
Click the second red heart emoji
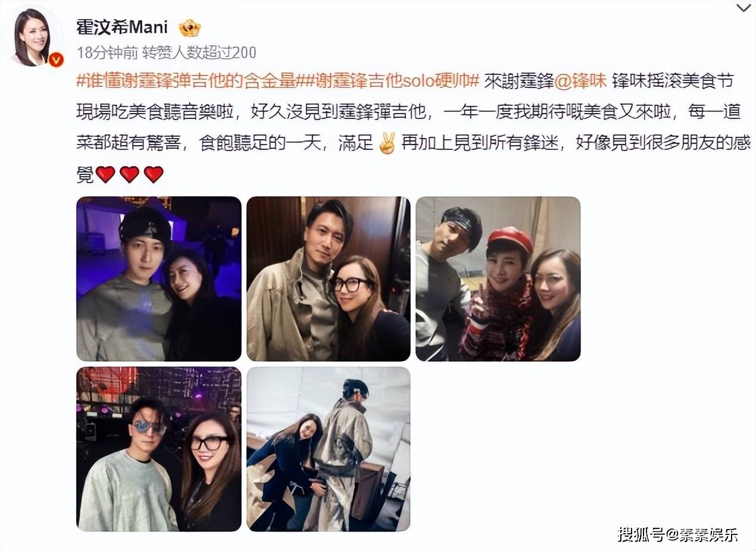[129, 174]
